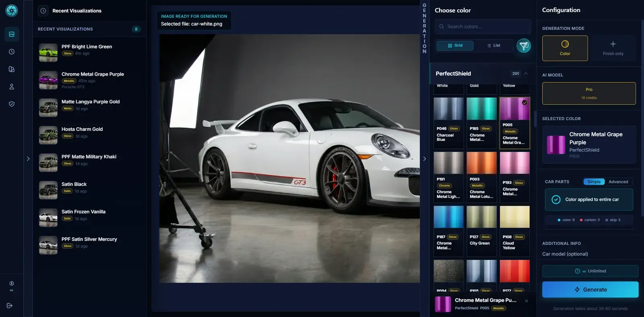Click the Selected Color purple swatch preview
Image resolution: width=644 pixels, height=317 pixels.
point(556,145)
